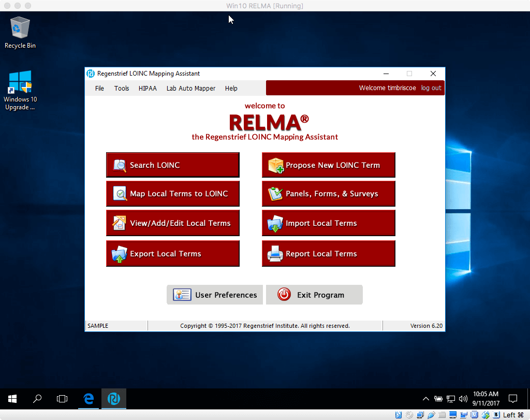This screenshot has height=420, width=530.
Task: Open the network tray icon
Action: click(451, 399)
